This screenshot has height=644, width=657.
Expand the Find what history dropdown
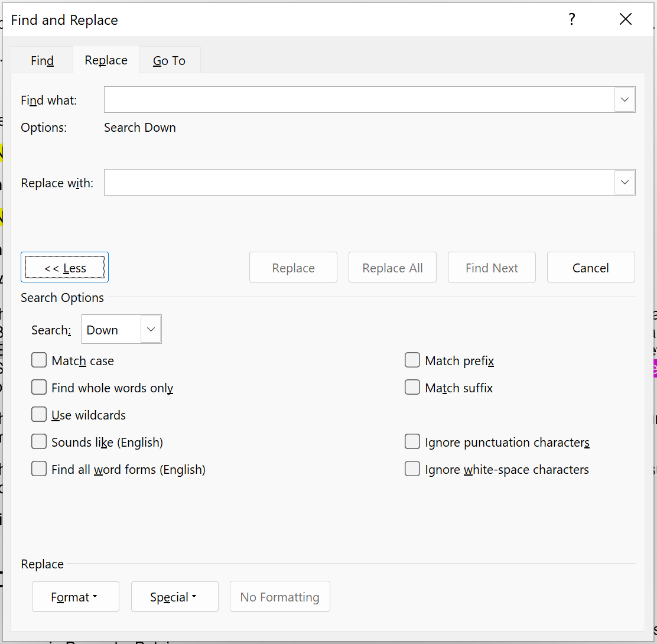[x=625, y=100]
